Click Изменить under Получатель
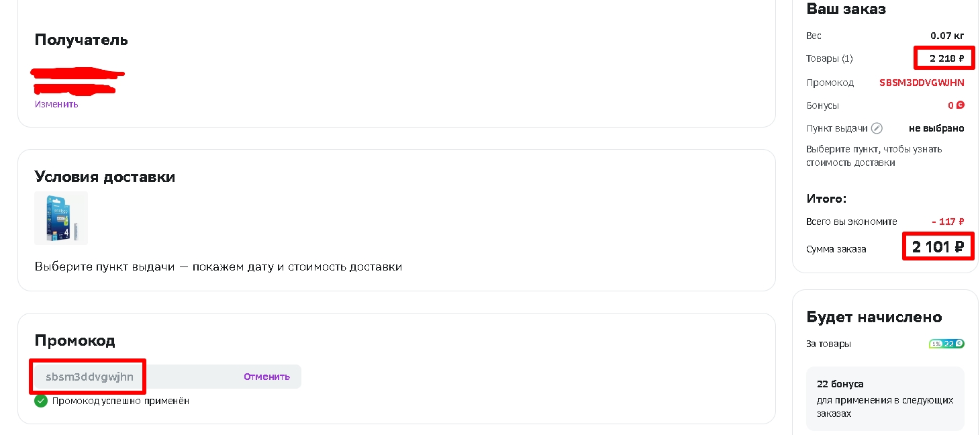The height and width of the screenshot is (435, 980). (56, 104)
